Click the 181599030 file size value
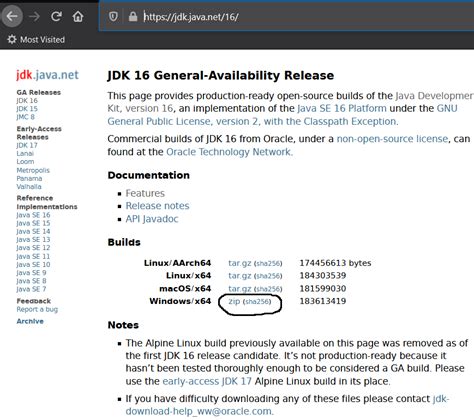Image resolution: width=474 pixels, height=420 pixels. [323, 288]
